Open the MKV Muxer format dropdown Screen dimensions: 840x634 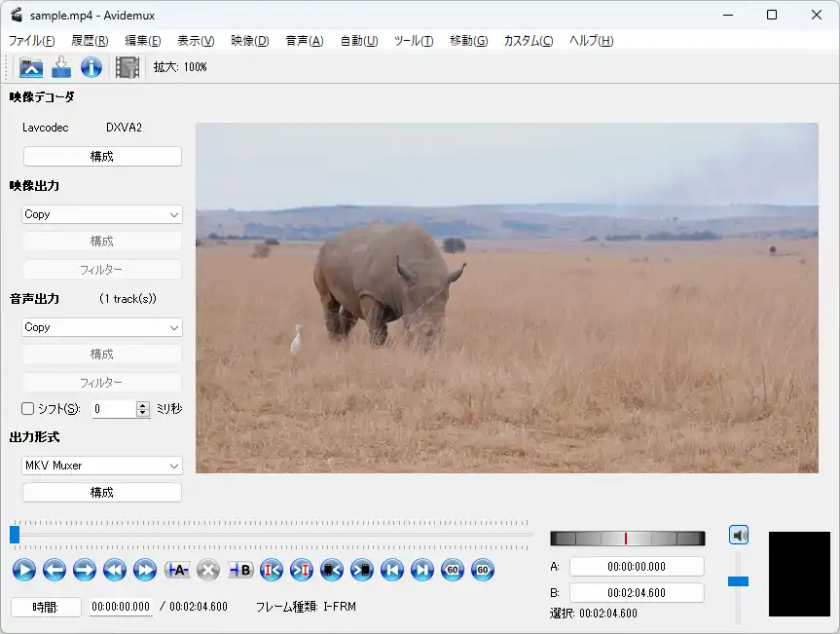(102, 466)
